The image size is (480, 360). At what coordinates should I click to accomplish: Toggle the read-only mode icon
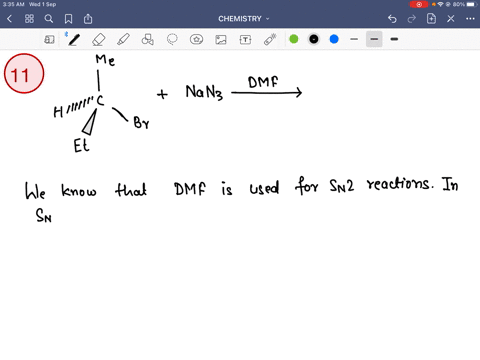[49, 40]
